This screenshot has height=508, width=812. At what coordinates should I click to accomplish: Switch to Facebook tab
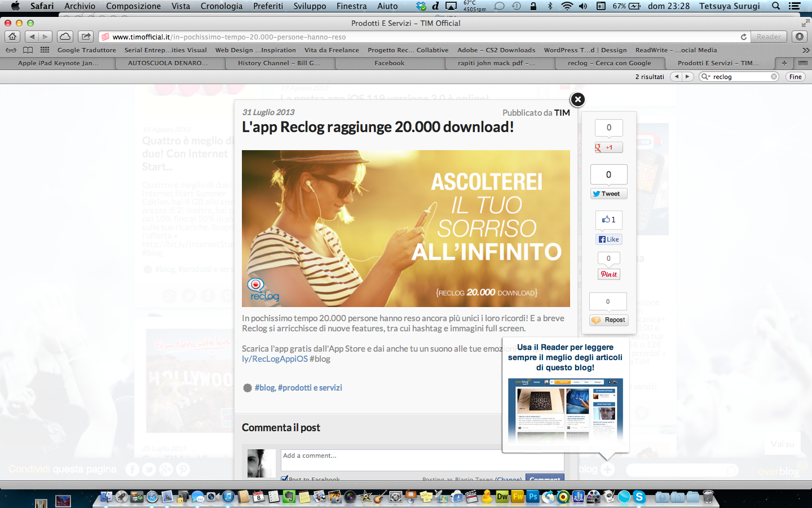(x=389, y=63)
